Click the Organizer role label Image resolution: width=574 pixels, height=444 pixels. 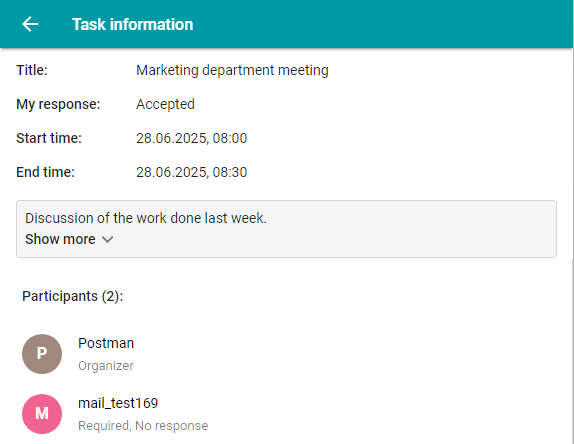[106, 366]
